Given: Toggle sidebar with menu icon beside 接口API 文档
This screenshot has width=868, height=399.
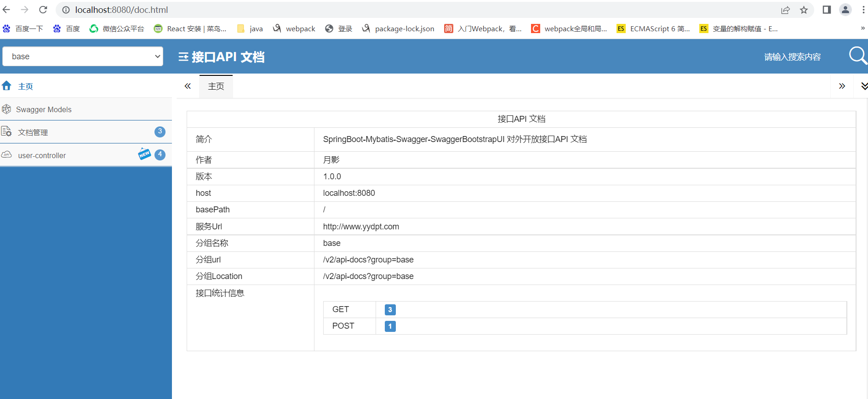Looking at the screenshot, I should pos(183,57).
